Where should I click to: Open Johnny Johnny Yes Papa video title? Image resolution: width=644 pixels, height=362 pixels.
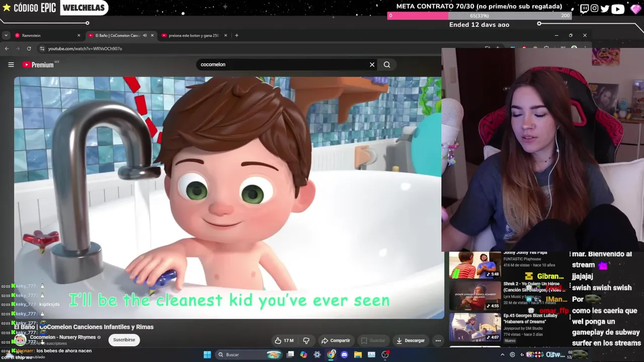point(525,253)
